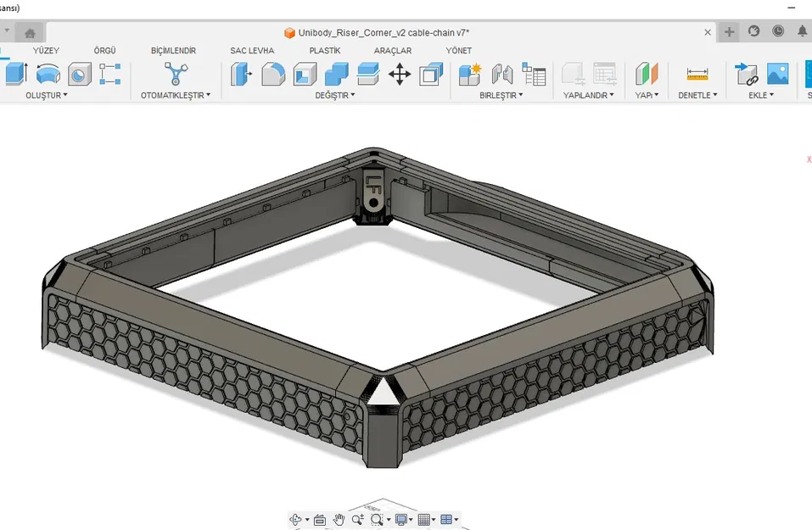Click the configuration table icon
This screenshot has height=530, width=812.
point(605,74)
